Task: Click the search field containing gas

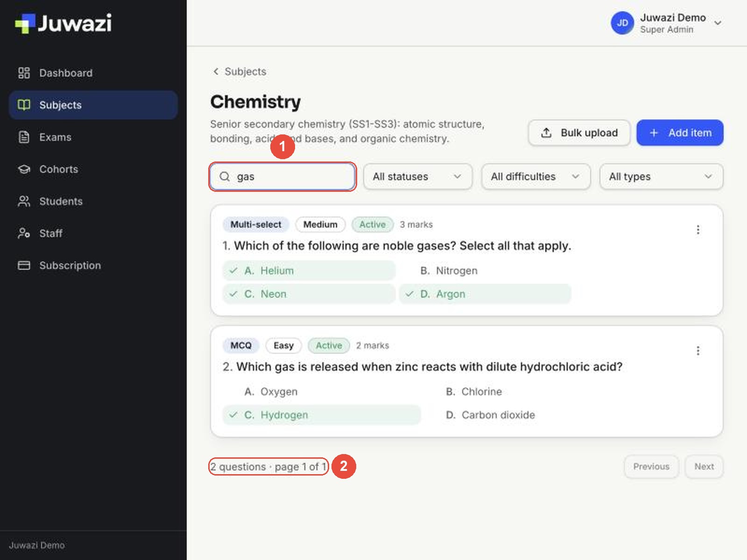Action: tap(282, 176)
